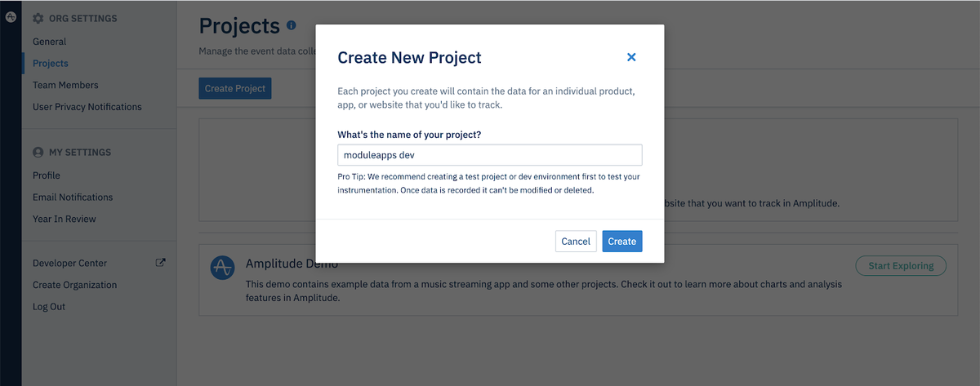This screenshot has height=386, width=980.
Task: Click the Create Project button behind the dialog
Action: [x=235, y=88]
